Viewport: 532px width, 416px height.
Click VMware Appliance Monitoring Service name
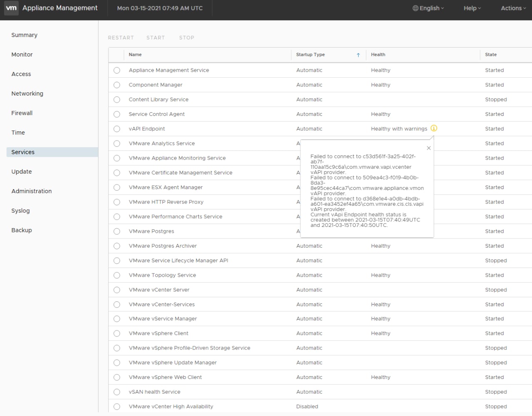177,158
